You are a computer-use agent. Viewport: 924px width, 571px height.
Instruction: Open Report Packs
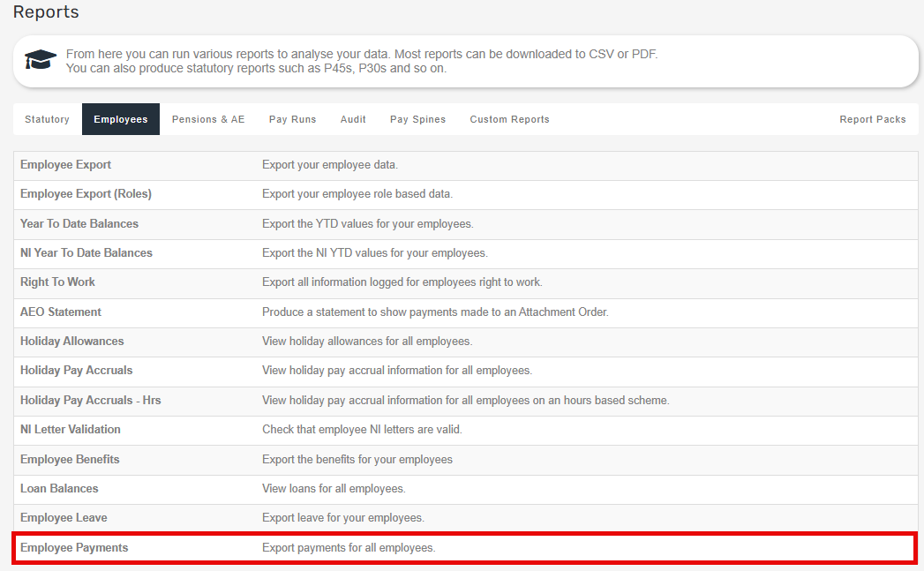coord(872,118)
